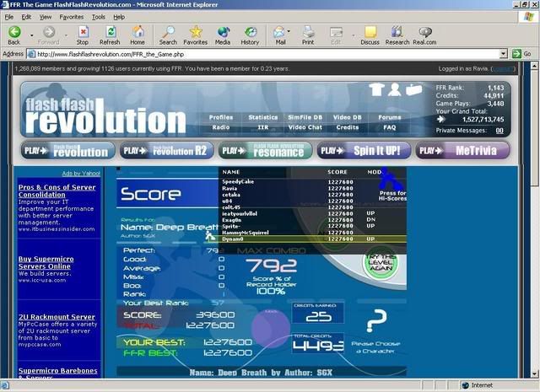Go to the Home page icon
Image resolution: width=540 pixels, height=392 pixels.
138,35
